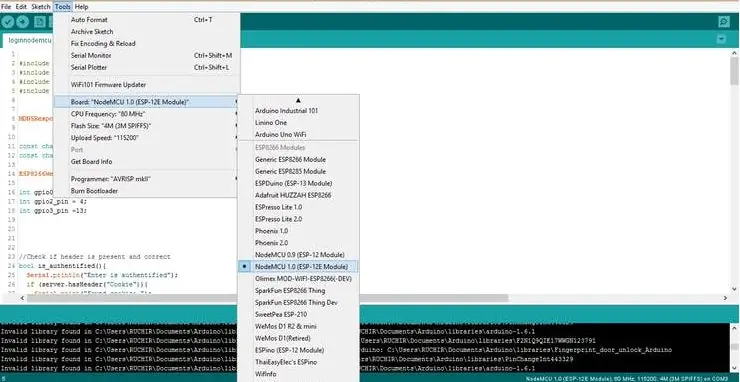Open the tab options dropdown arrow

721,39
